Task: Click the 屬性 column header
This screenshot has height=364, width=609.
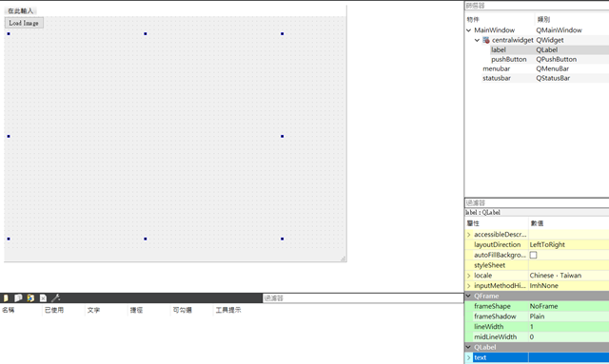Action: pyautogui.click(x=473, y=223)
